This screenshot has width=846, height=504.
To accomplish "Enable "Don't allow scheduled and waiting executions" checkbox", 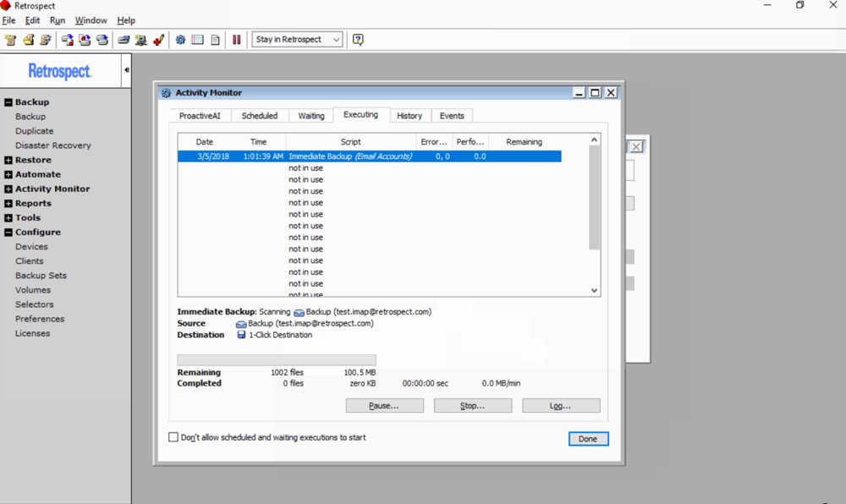I will coord(173,437).
